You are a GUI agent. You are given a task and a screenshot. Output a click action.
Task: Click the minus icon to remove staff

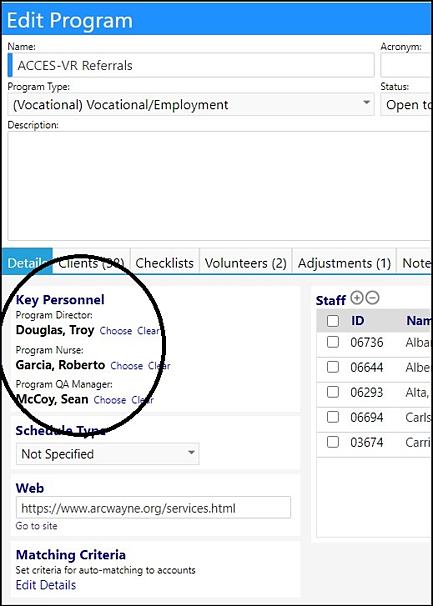372,298
